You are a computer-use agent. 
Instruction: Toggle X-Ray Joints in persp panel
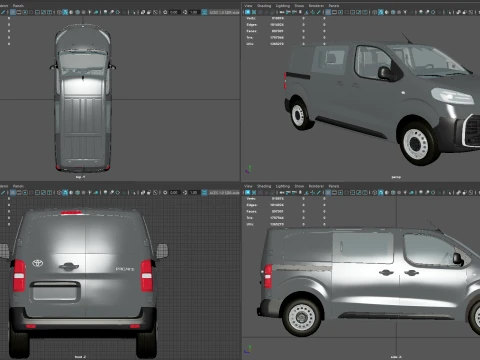coord(471,12)
